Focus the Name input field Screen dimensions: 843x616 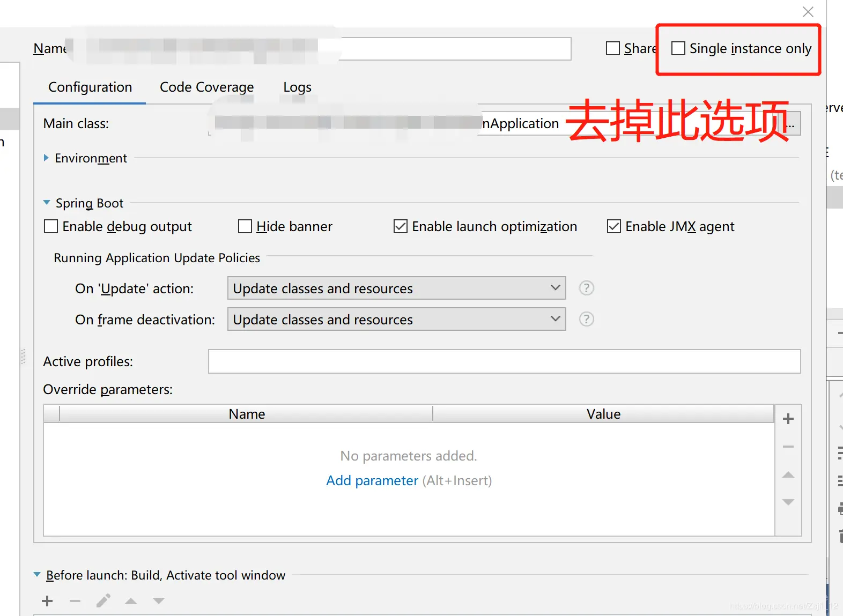coord(322,49)
